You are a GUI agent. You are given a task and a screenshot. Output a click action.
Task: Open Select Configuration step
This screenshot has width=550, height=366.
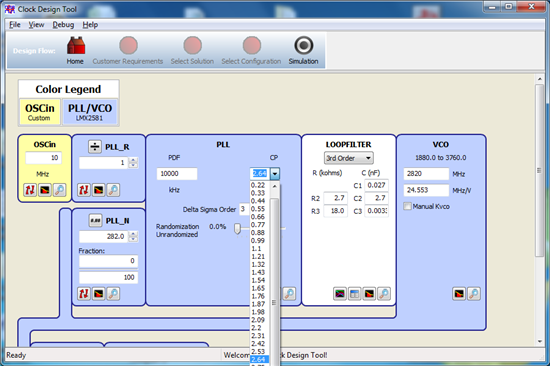[251, 51]
